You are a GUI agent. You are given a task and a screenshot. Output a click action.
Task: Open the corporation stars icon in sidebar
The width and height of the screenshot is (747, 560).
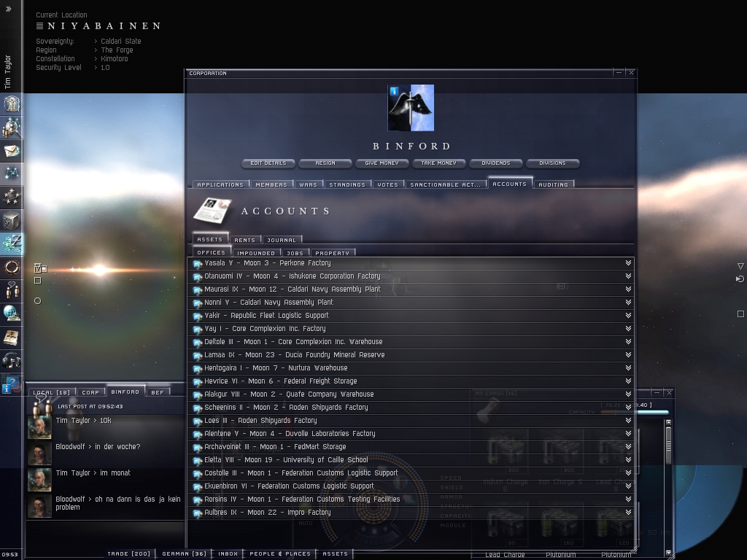(x=12, y=197)
